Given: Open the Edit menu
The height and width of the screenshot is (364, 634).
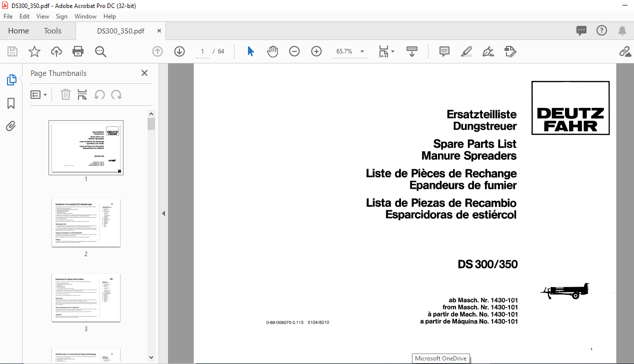Looking at the screenshot, I should coord(24,16).
